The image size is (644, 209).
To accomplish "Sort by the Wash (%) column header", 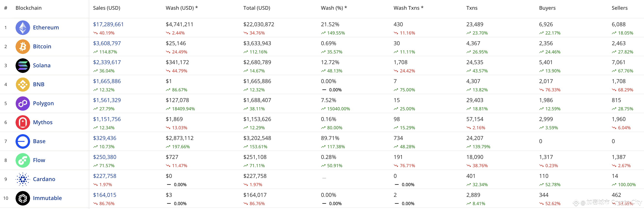I will coord(334,8).
